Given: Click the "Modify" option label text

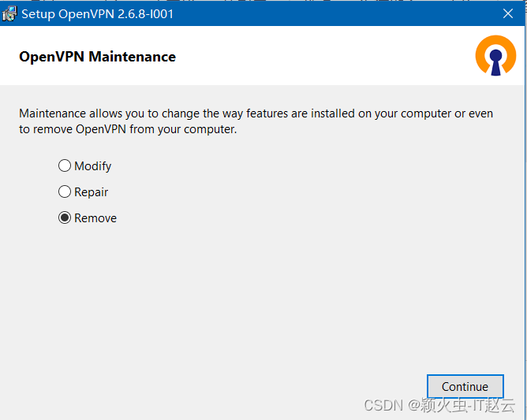Looking at the screenshot, I should tap(93, 166).
